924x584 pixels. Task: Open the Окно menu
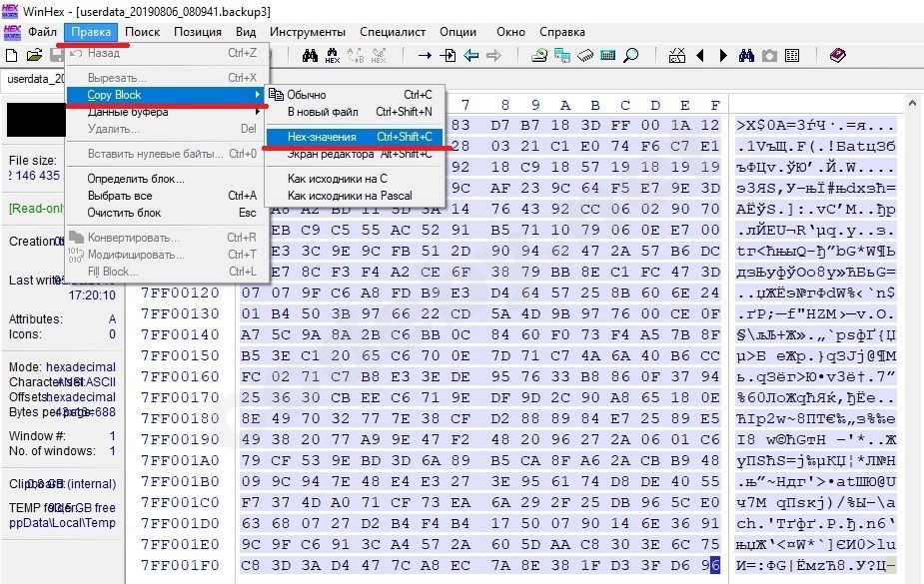tap(510, 32)
